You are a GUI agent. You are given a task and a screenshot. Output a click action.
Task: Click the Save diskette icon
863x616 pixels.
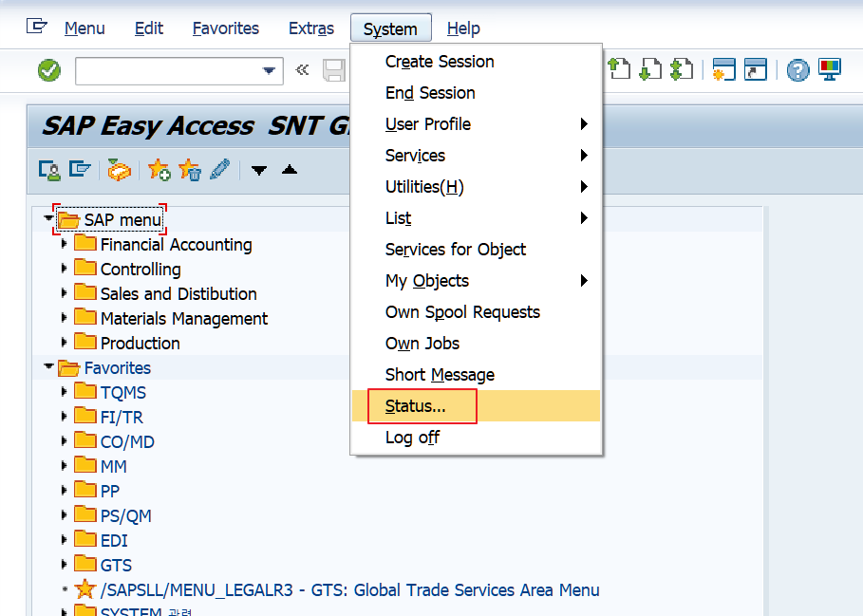click(334, 70)
